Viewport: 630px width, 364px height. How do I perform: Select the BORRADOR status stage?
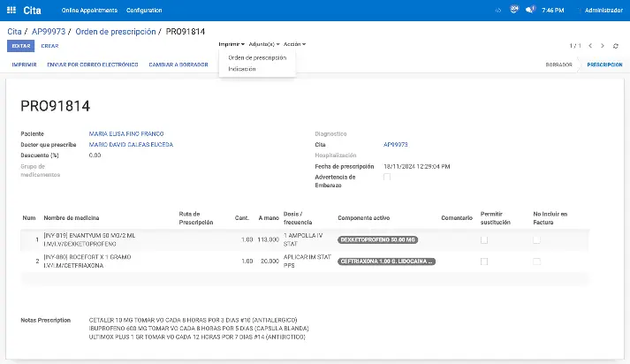(x=558, y=64)
